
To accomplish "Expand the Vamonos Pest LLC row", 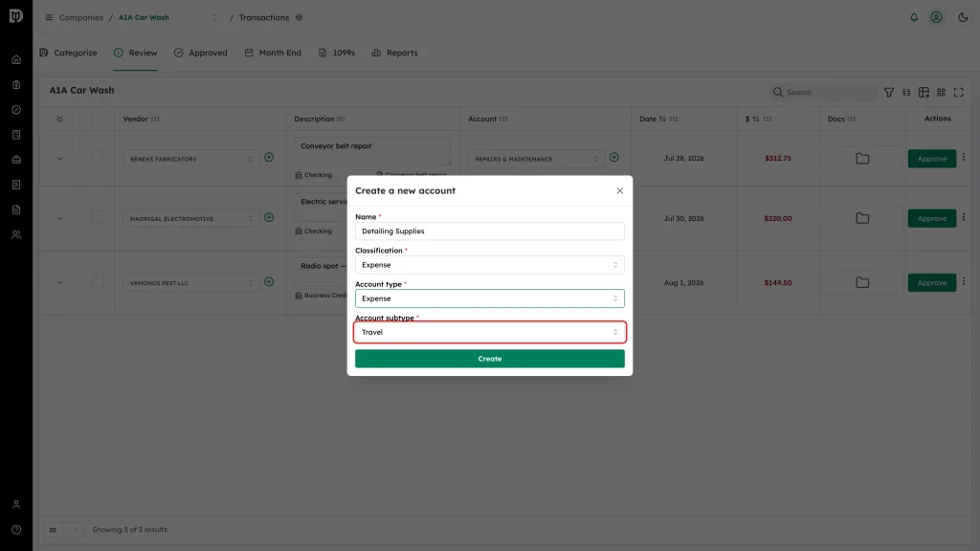I will (60, 283).
